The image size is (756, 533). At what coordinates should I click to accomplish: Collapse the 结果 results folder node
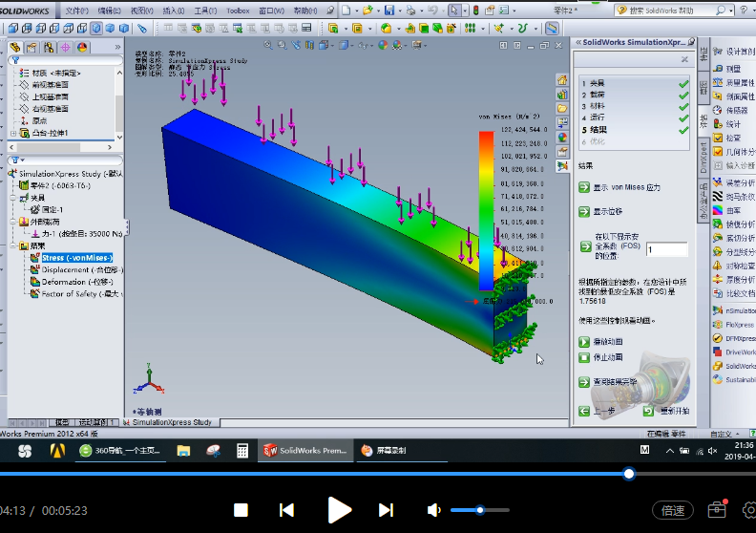13,246
